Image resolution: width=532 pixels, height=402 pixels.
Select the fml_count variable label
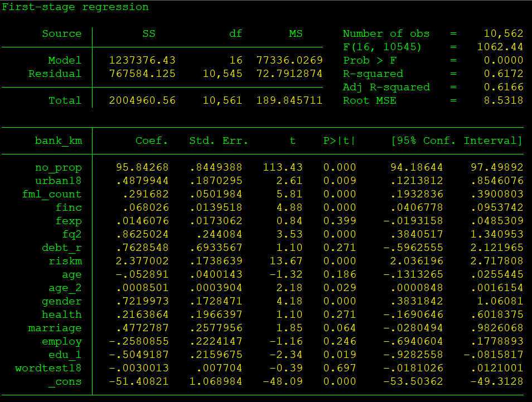52,195
